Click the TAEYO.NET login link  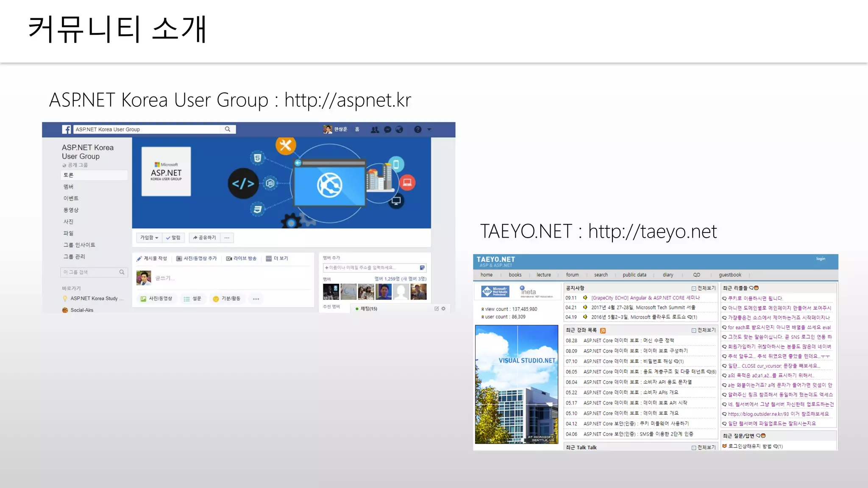821,259
